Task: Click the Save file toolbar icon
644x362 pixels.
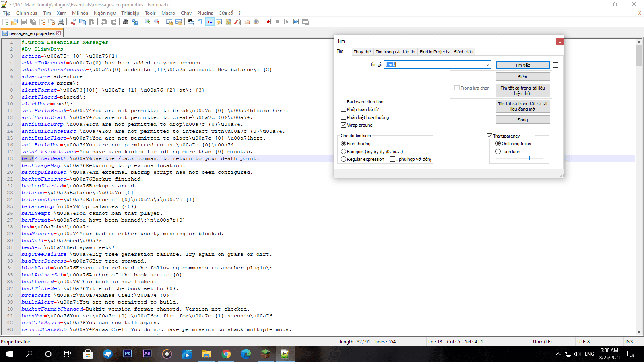Action: pyautogui.click(x=24, y=22)
